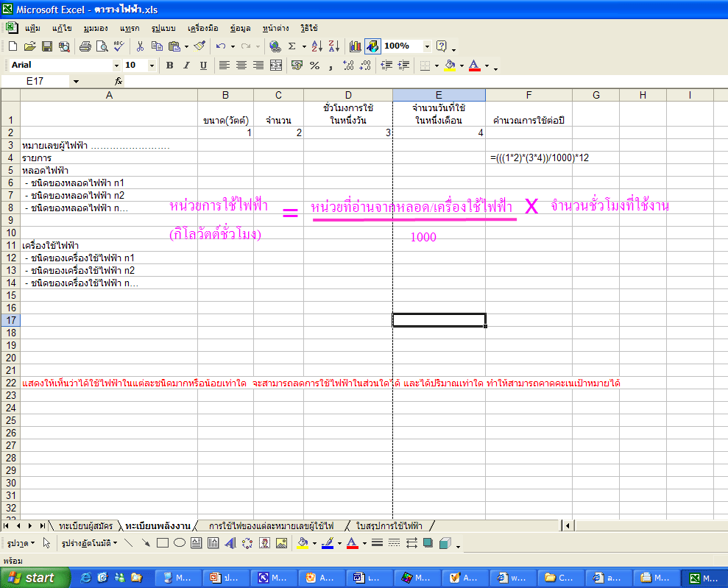Open the เครื่องมือ (Tools) menu

tap(203, 28)
